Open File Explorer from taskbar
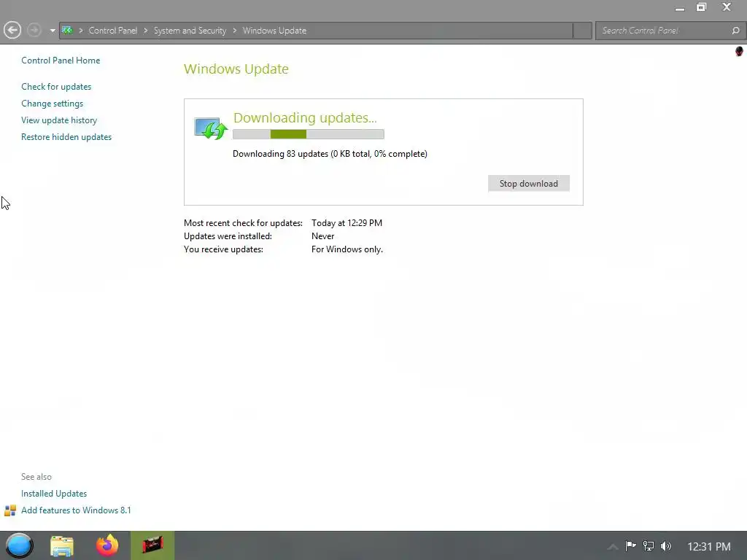This screenshot has width=747, height=560. 62,545
